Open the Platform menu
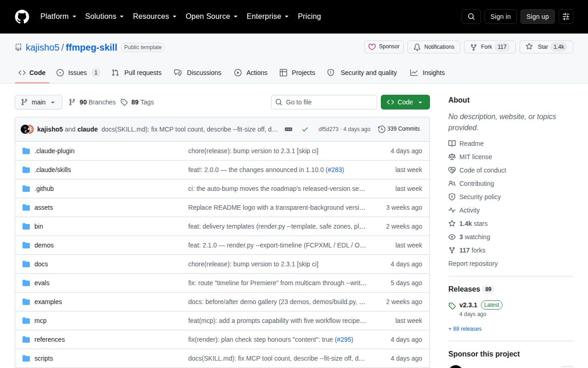Screen dimensions: 588x368 [58, 17]
